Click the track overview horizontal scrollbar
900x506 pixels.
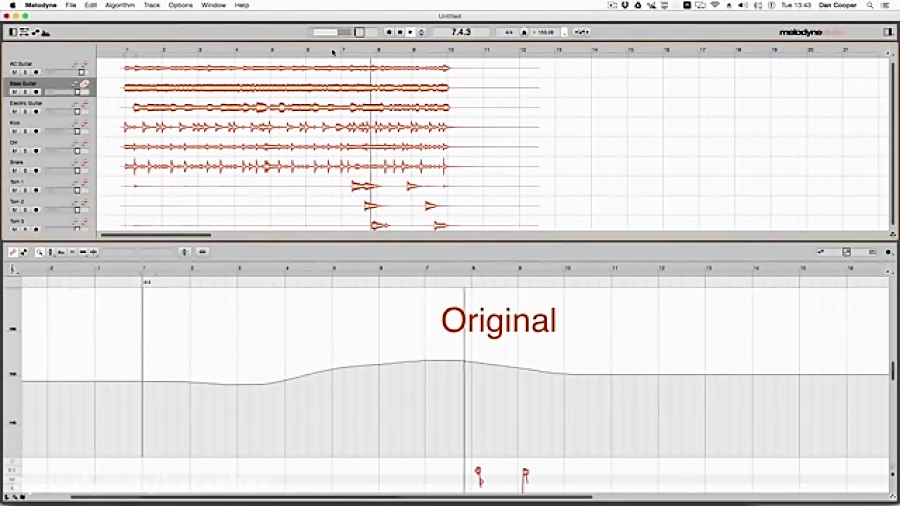[156, 234]
